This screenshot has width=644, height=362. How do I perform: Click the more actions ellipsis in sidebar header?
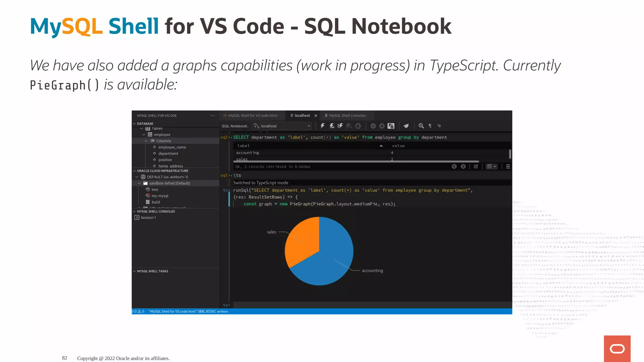pyautogui.click(x=213, y=116)
